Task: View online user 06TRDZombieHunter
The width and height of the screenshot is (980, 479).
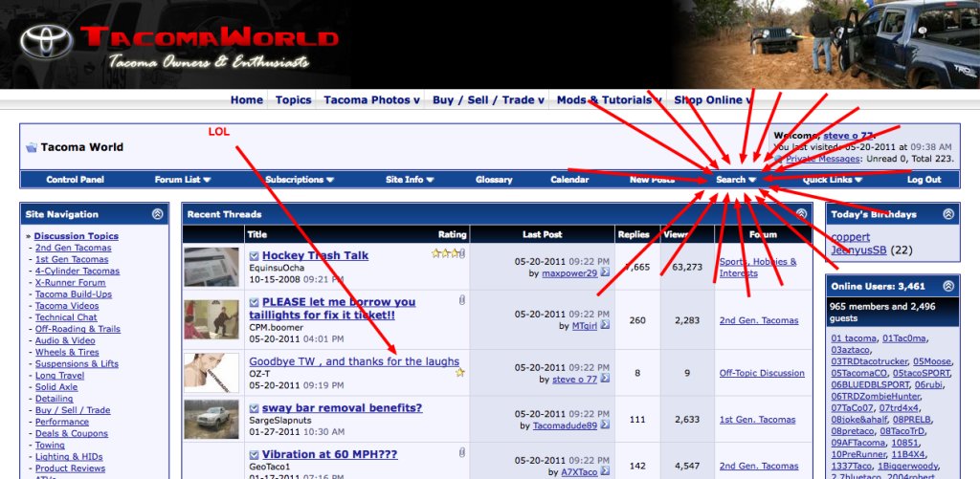Action: pyautogui.click(x=876, y=396)
